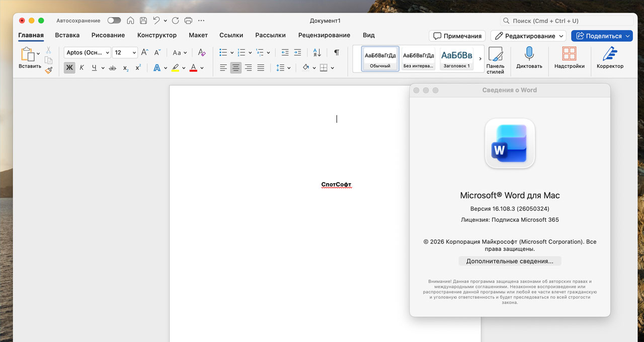The height and width of the screenshot is (342, 644).
Task: Open Редактирование mode dropdown
Action: click(528, 36)
